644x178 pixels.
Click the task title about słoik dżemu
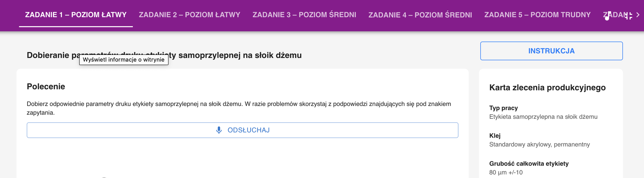click(x=235, y=55)
